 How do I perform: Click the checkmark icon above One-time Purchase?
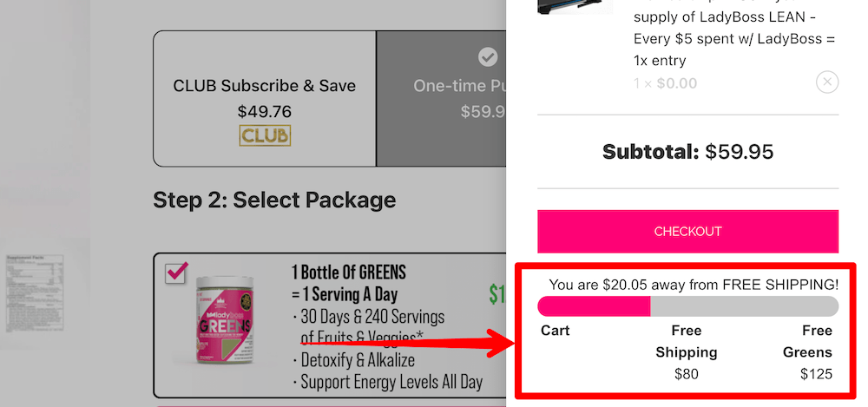pos(488,57)
